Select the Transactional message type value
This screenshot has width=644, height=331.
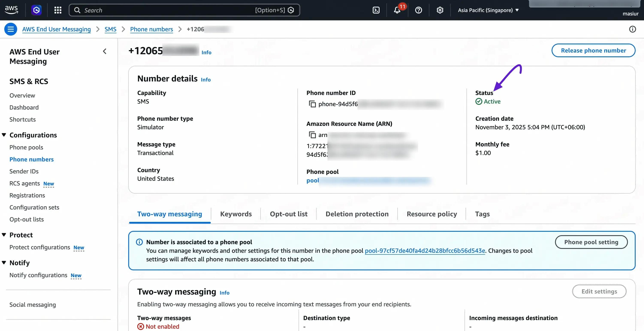click(x=155, y=153)
